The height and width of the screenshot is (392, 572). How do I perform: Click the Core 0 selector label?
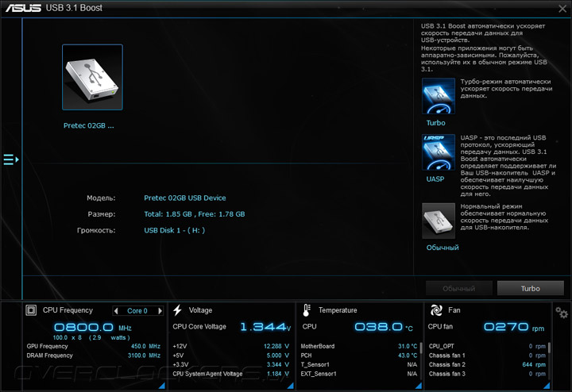click(x=137, y=311)
